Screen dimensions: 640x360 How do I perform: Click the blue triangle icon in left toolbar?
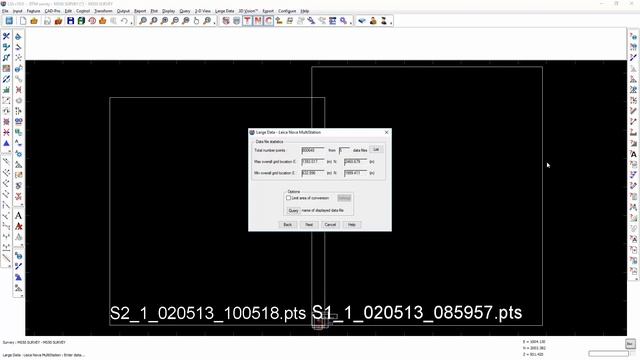click(6, 143)
